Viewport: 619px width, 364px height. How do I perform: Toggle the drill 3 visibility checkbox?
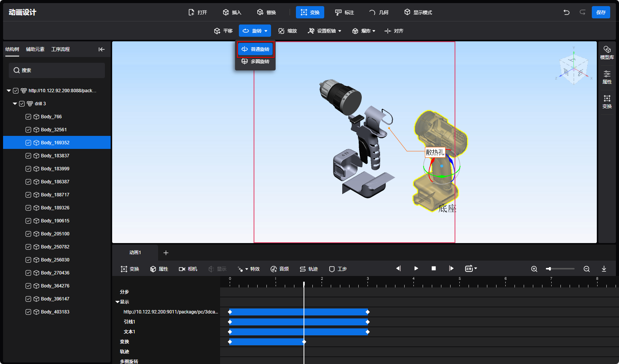(x=22, y=104)
